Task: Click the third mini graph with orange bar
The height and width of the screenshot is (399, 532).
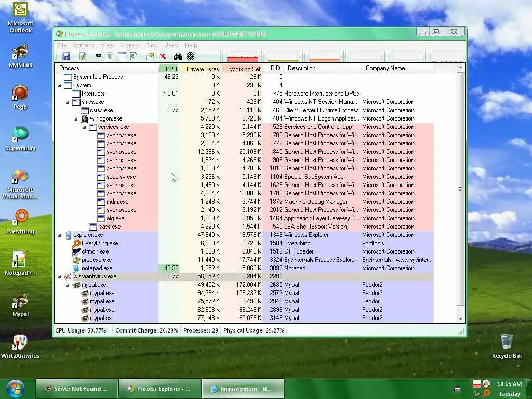Action: [x=324, y=56]
